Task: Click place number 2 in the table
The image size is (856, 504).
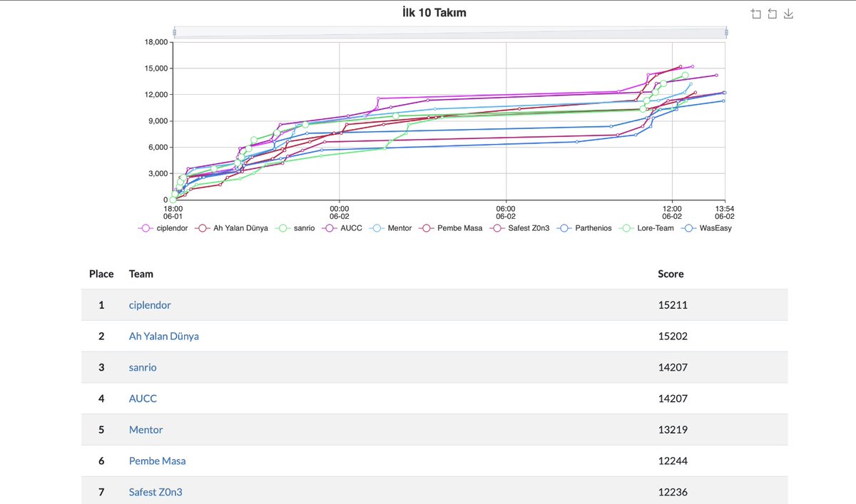Action: click(x=101, y=336)
